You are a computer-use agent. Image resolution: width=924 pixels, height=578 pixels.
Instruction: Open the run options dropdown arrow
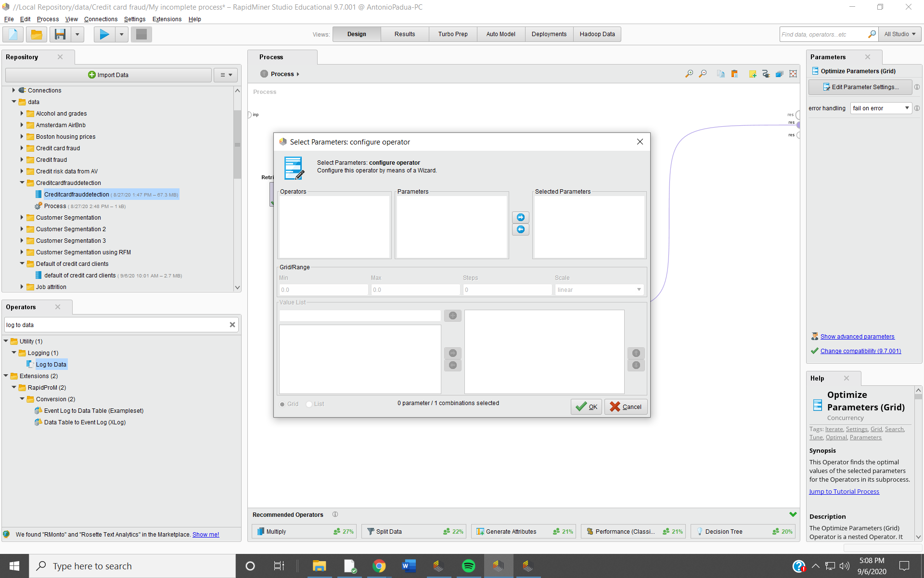[x=122, y=34]
